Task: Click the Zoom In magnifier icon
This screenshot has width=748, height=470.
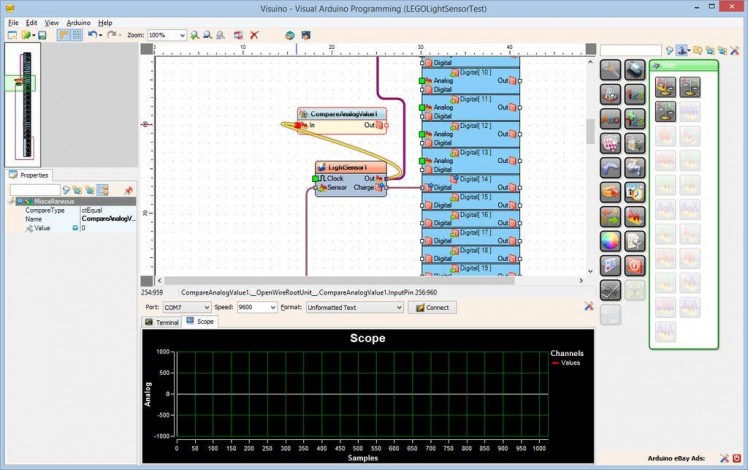Action: click(x=194, y=35)
